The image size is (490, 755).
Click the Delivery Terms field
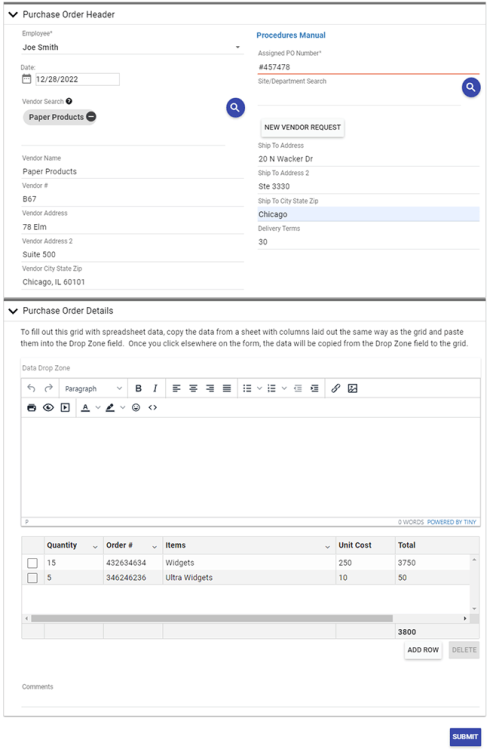click(368, 242)
